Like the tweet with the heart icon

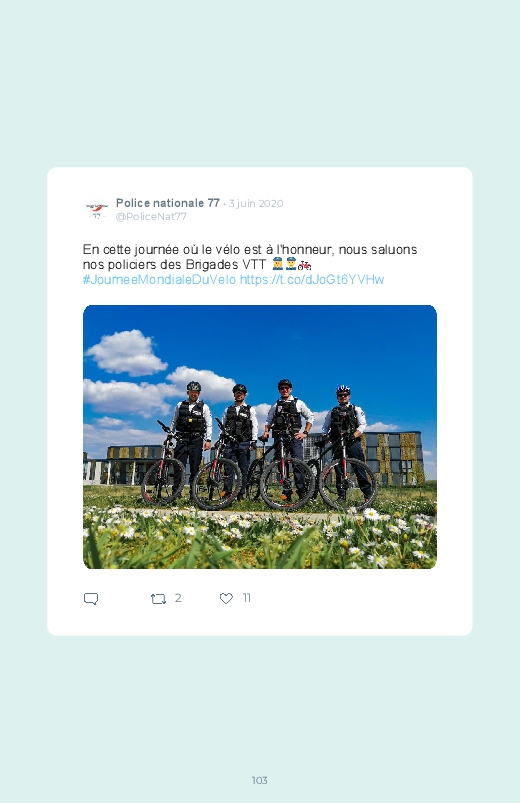pos(226,598)
